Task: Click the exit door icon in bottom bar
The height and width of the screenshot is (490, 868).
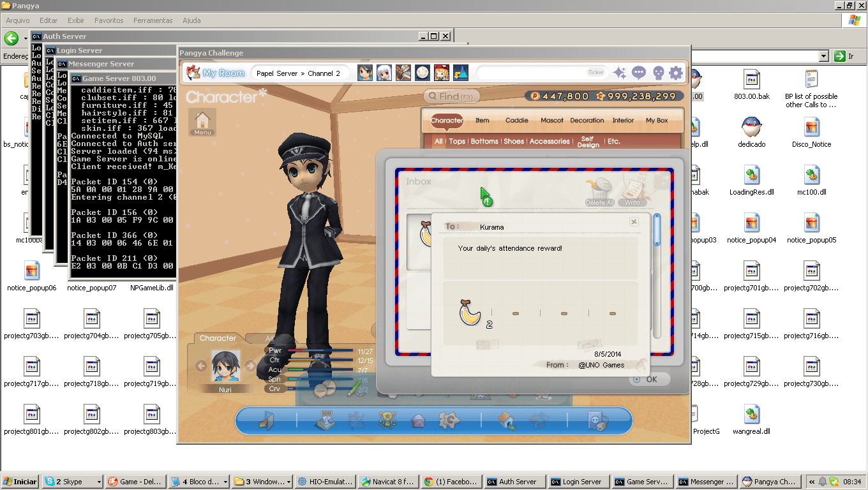Action: pyautogui.click(x=266, y=420)
